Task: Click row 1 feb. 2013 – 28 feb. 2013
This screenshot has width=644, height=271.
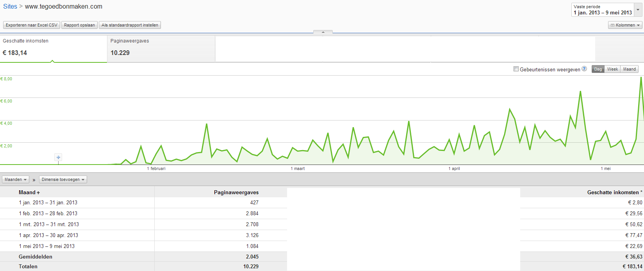Action: tap(322, 213)
